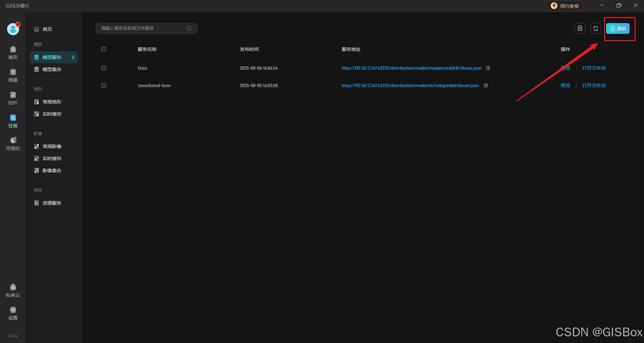Click the 服务地址 column header
Screen dimensions: 644x343
pos(351,49)
